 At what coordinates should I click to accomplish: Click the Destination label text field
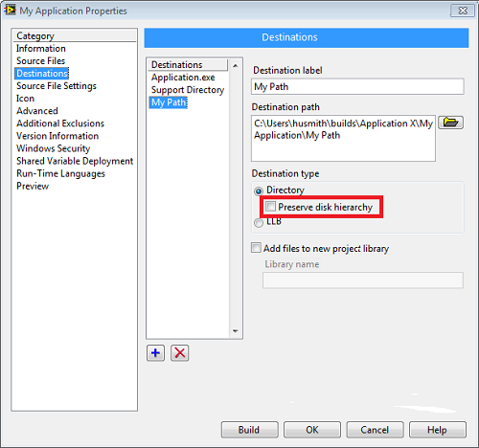click(x=357, y=86)
